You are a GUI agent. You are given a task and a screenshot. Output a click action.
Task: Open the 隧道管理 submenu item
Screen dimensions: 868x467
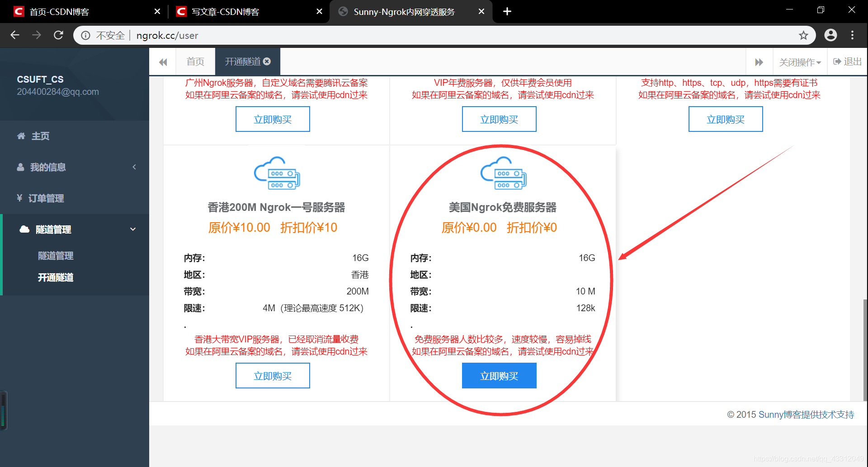[x=56, y=256]
